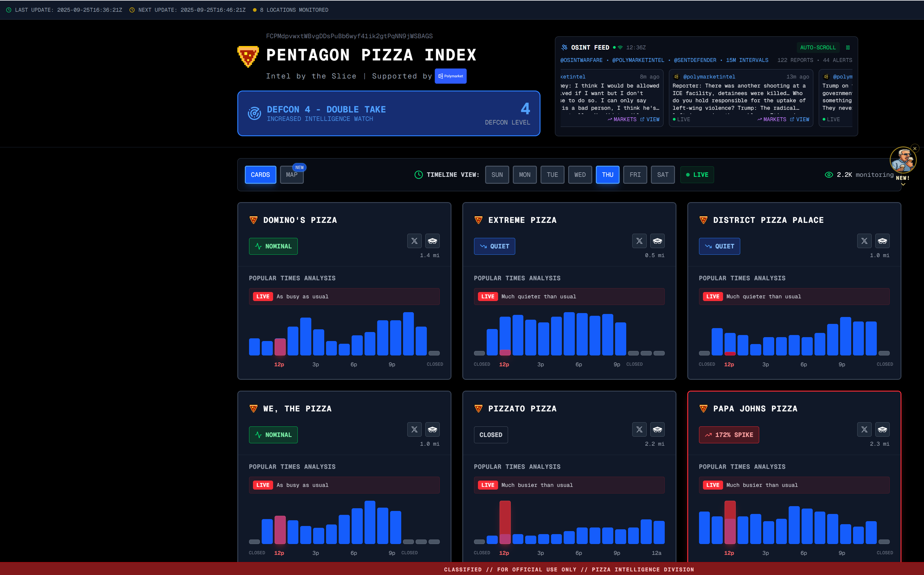Switch to MAP view
The height and width of the screenshot is (575, 924).
(292, 175)
